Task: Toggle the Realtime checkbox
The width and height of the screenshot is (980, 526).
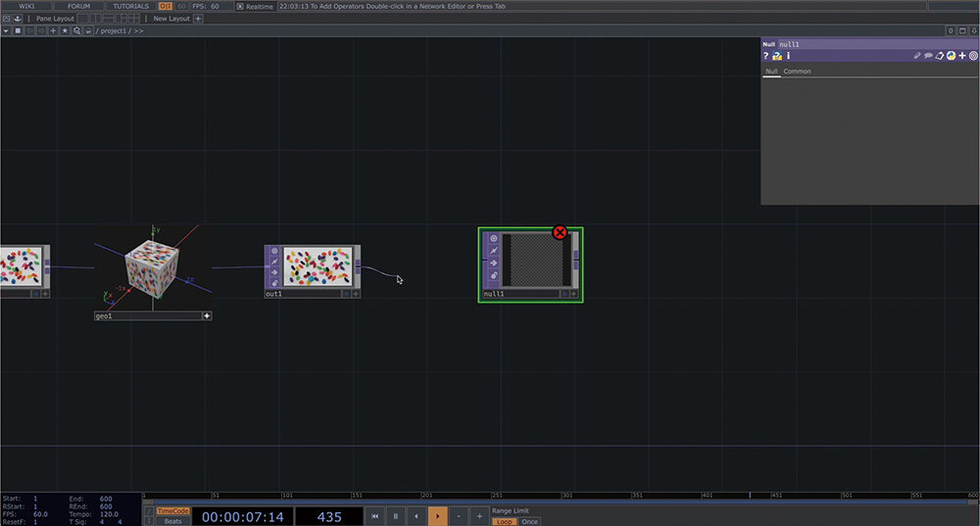Action: (240, 6)
